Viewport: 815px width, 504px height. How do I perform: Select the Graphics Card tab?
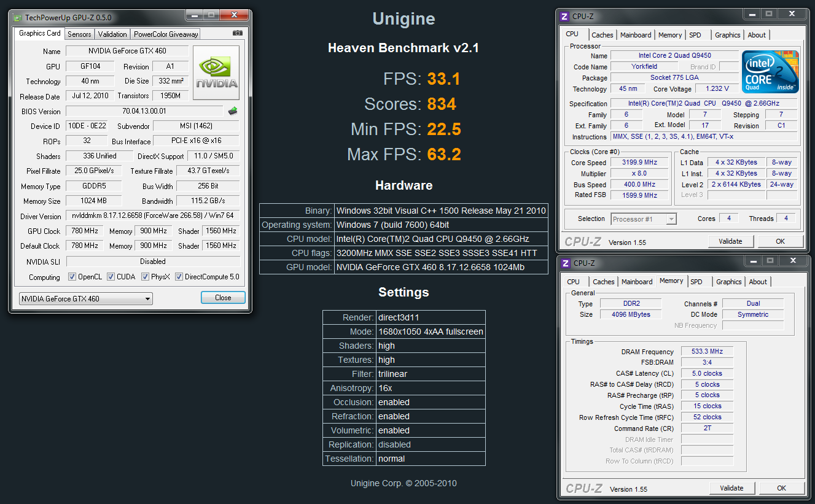[x=40, y=33]
